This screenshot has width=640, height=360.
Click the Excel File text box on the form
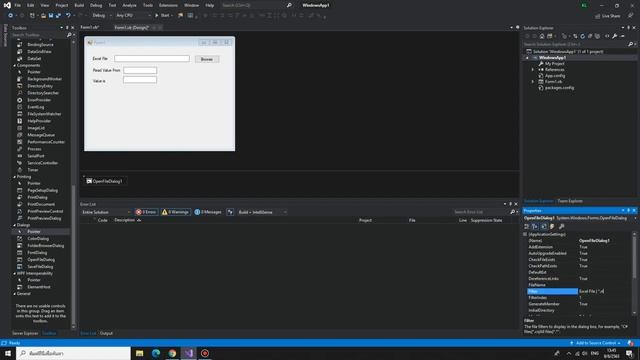click(152, 59)
